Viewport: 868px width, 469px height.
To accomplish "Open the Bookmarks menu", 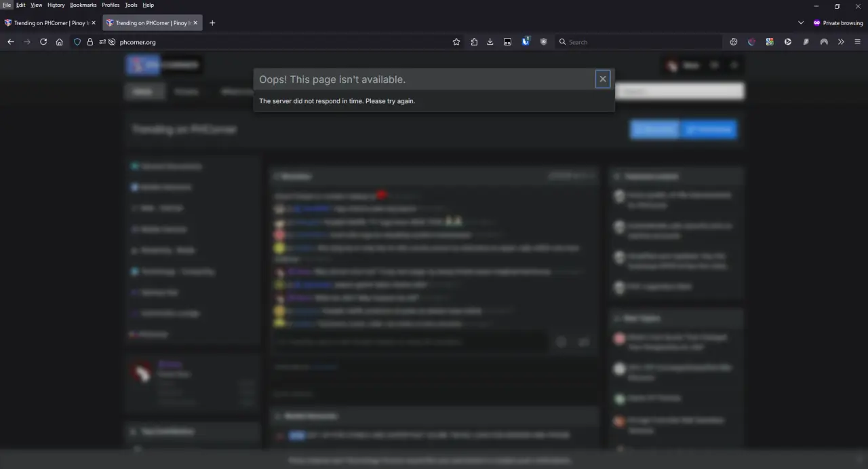I will (83, 5).
